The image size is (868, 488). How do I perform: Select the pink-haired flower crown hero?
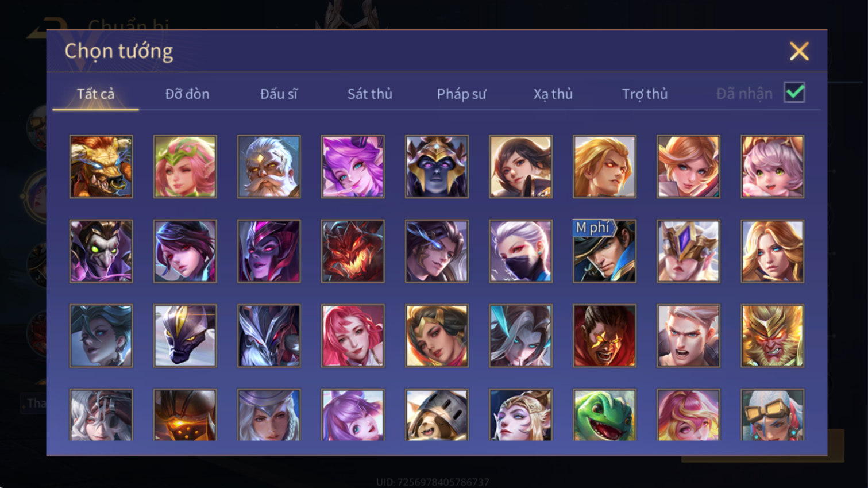pyautogui.click(x=185, y=167)
